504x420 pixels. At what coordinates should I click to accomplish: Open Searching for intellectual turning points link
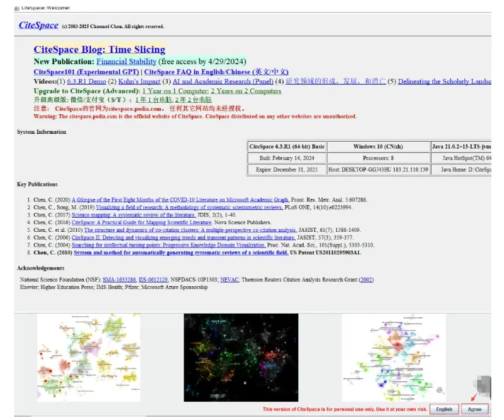click(x=168, y=245)
